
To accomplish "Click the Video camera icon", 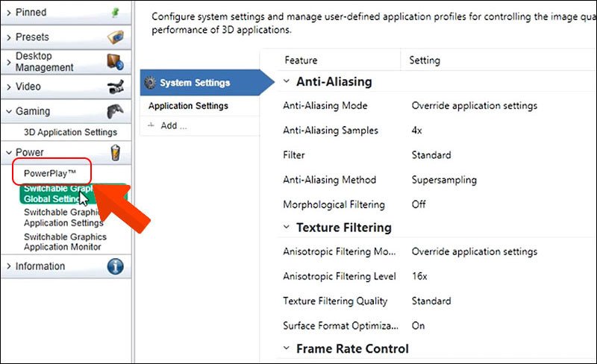I will 115,87.
